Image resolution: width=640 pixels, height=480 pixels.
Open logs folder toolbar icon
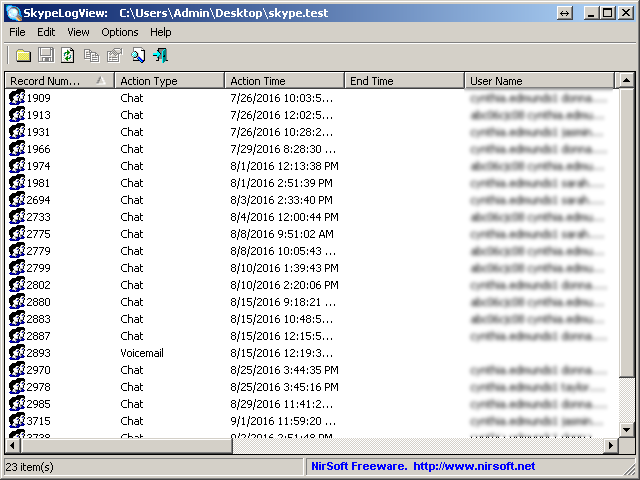tap(23, 56)
